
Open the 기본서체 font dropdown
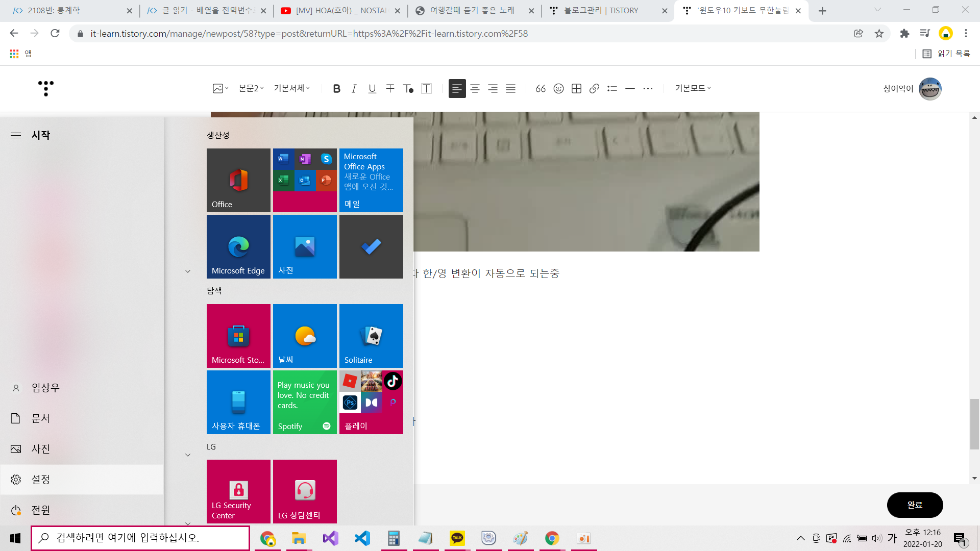coord(291,88)
